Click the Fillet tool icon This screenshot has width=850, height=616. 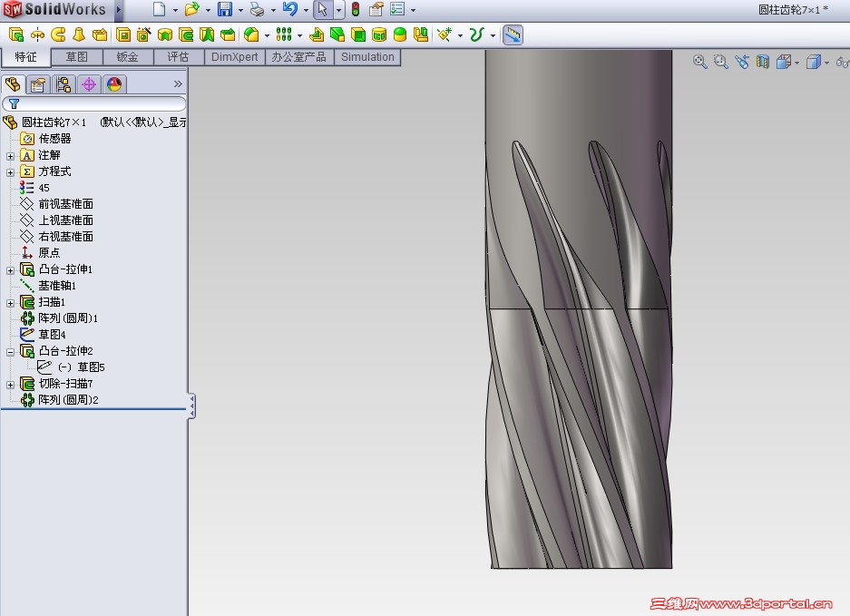(x=251, y=35)
